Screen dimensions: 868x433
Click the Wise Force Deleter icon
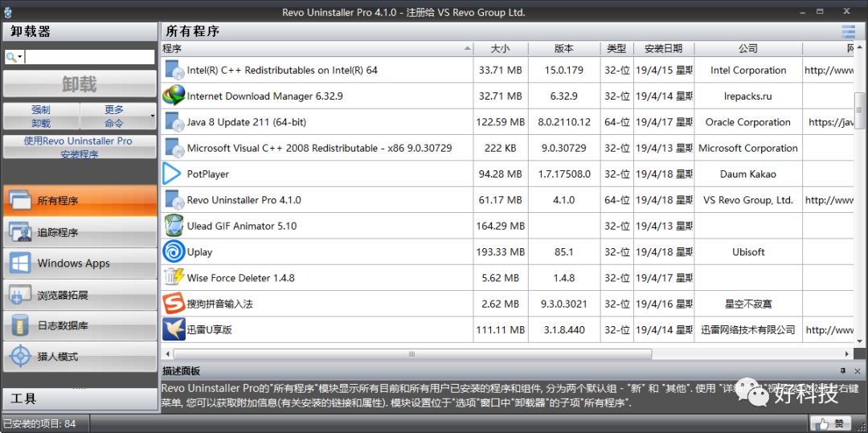point(174,277)
